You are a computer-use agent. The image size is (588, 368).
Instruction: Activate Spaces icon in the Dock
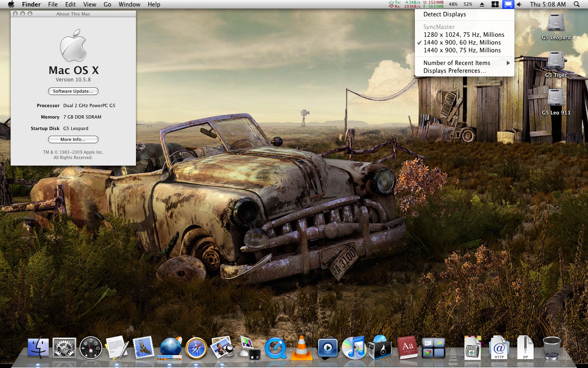point(433,348)
